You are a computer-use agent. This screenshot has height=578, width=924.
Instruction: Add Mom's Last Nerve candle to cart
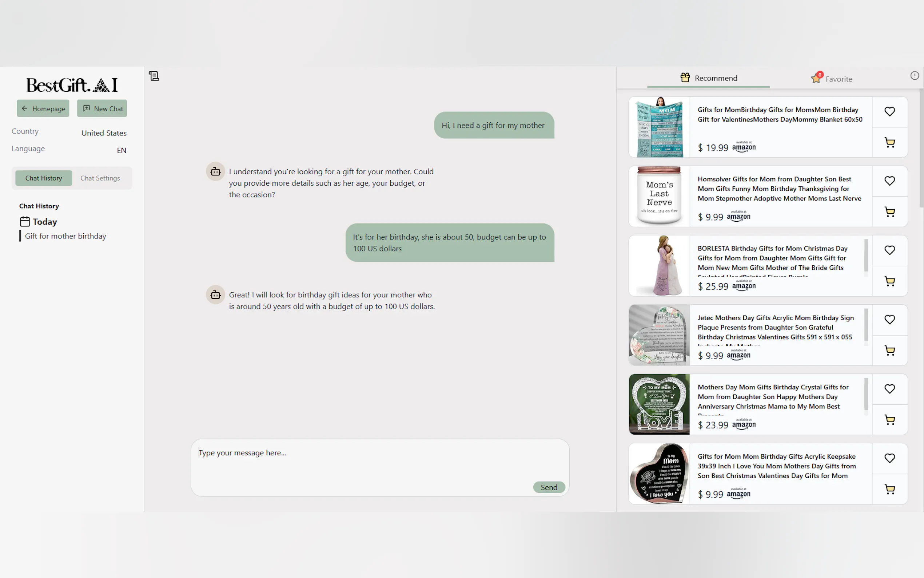[x=889, y=212]
